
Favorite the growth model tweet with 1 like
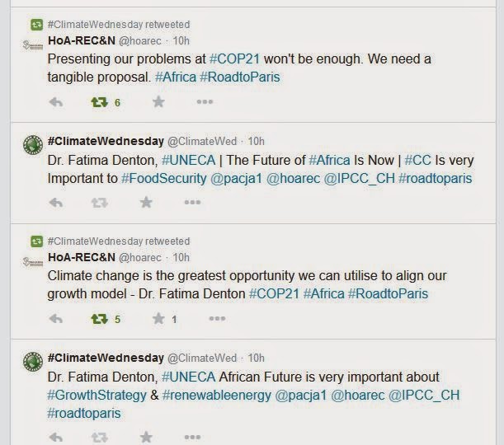pos(158,319)
